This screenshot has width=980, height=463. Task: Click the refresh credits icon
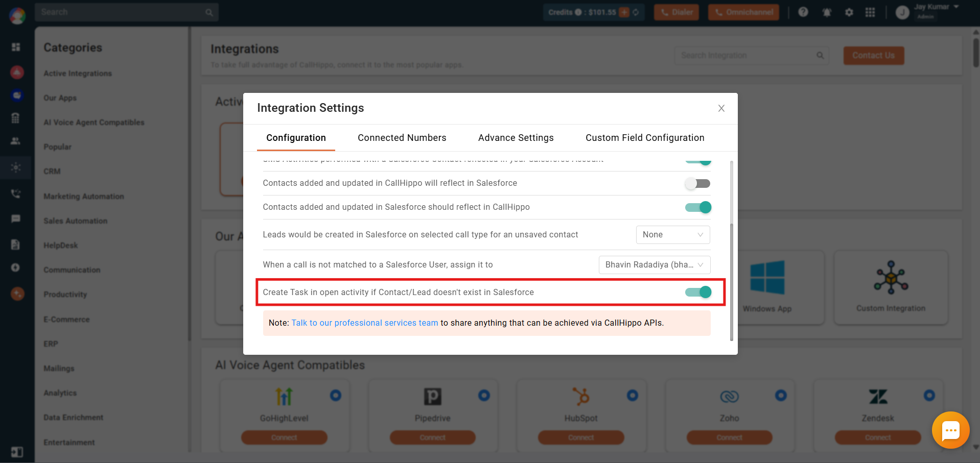pos(636,12)
